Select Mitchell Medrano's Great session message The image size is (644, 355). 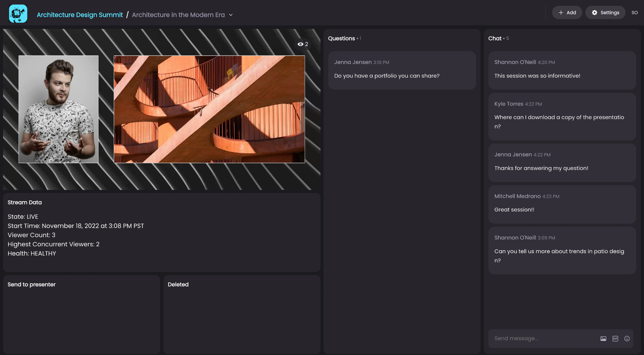click(x=562, y=204)
